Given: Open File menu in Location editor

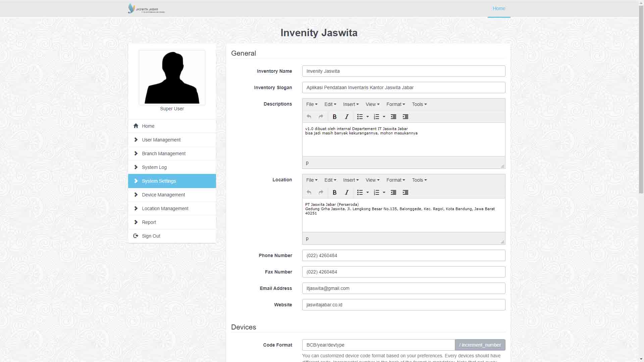Looking at the screenshot, I should [312, 180].
